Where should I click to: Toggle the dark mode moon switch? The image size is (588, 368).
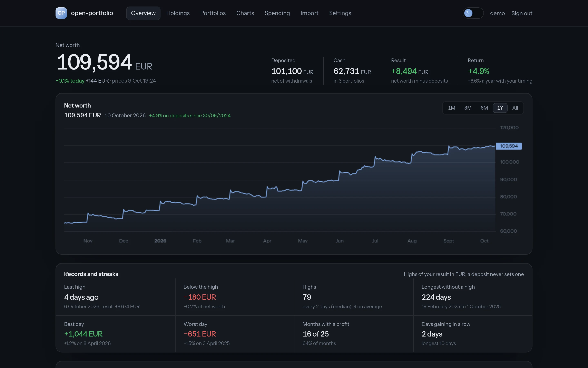click(473, 13)
